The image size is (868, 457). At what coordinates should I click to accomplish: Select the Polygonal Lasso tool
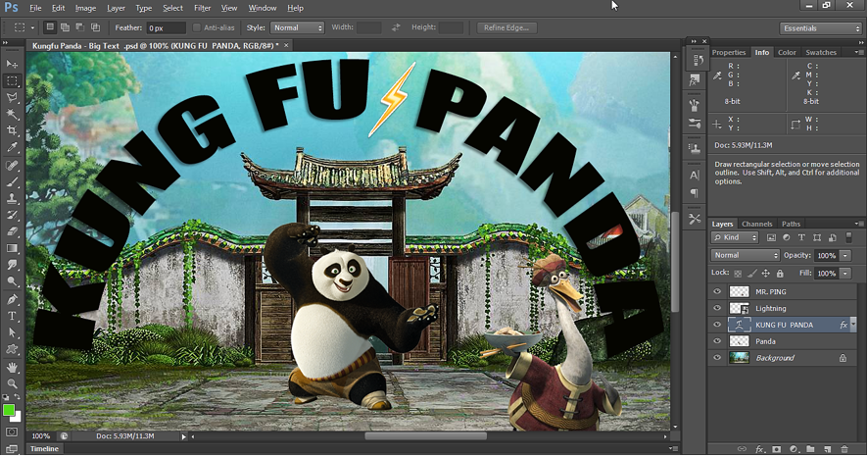[x=12, y=97]
